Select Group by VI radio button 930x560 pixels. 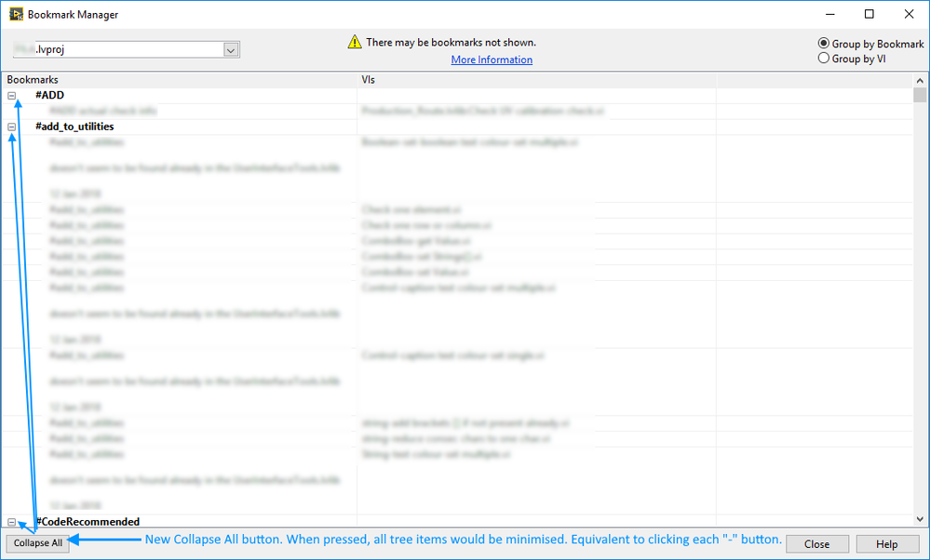pos(823,59)
